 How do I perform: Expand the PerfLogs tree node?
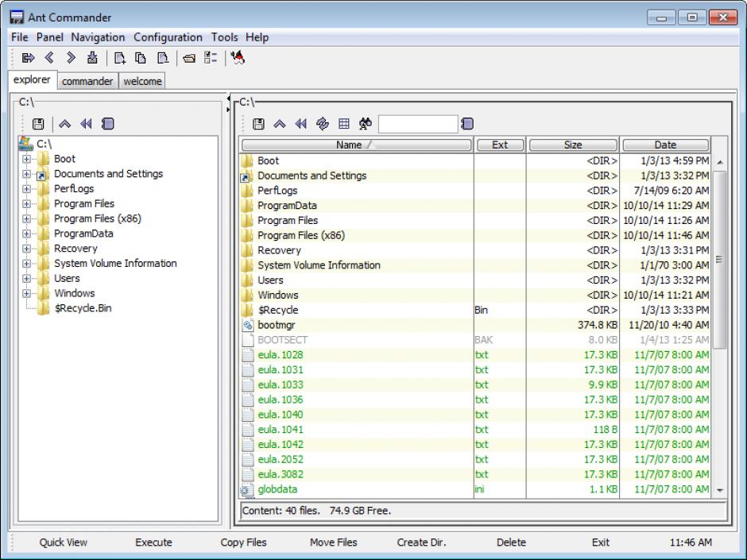[x=27, y=189]
